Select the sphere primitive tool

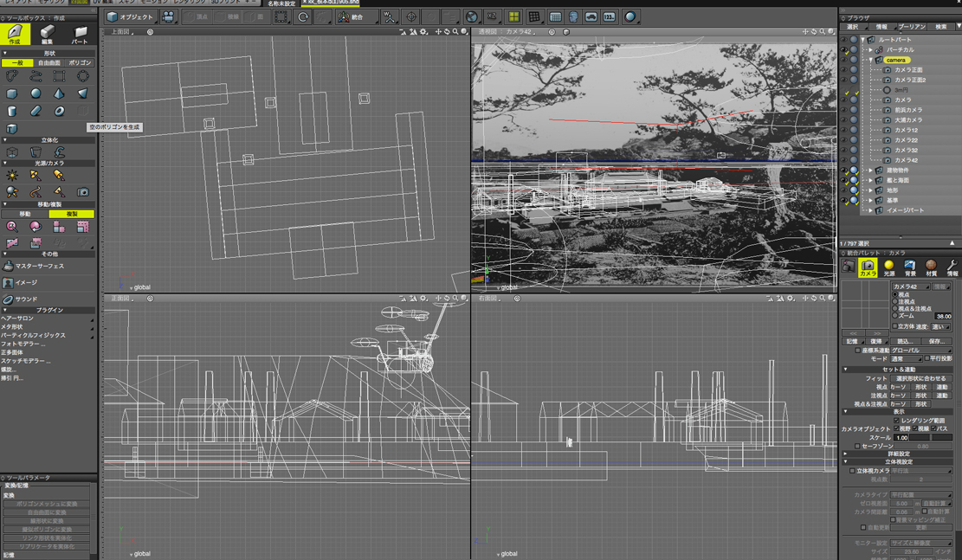(36, 93)
